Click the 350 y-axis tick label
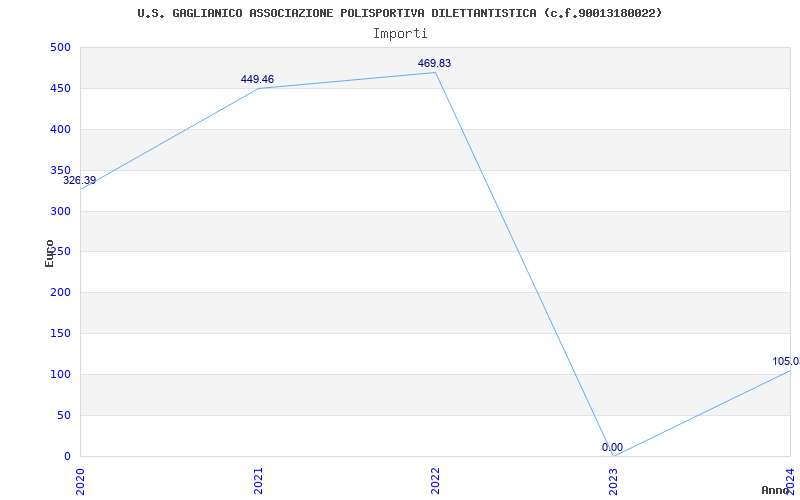800x500 pixels. (60, 170)
